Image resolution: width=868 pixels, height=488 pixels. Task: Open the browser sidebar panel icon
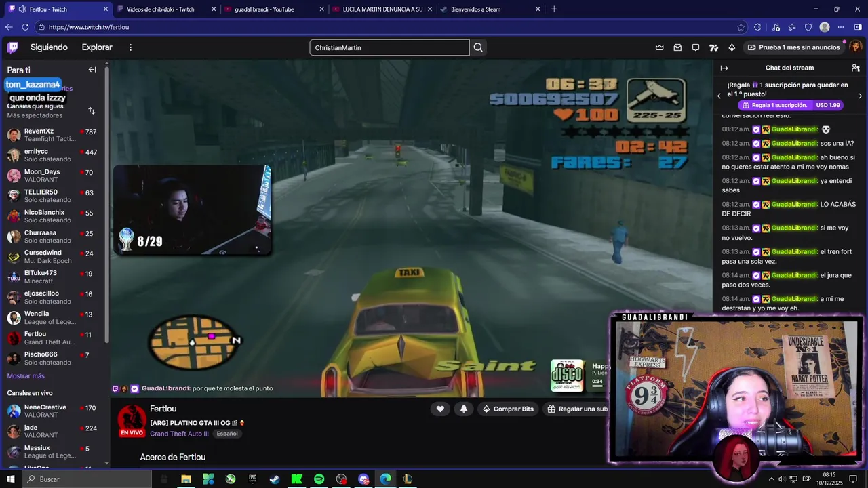pos(858,27)
